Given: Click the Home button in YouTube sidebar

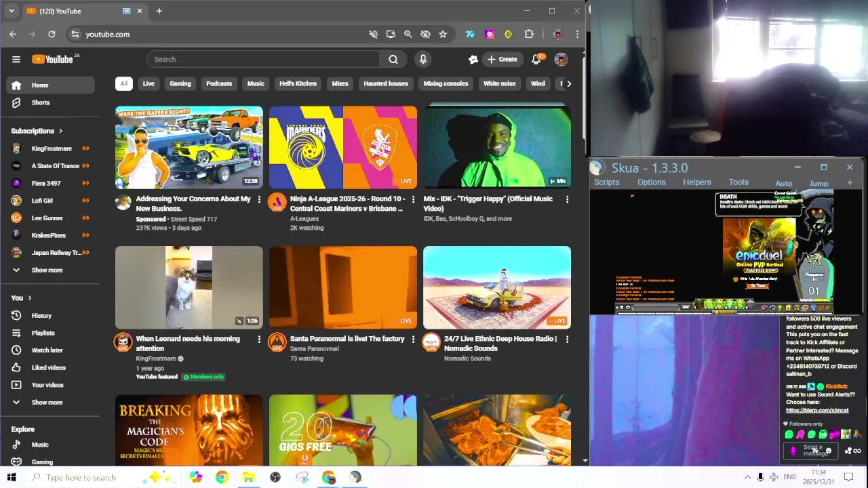Looking at the screenshot, I should 51,85.
